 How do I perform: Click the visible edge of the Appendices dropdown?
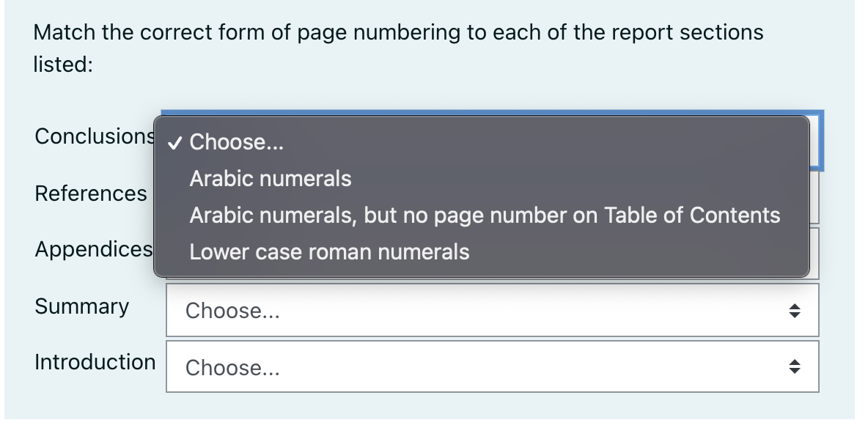click(x=814, y=254)
